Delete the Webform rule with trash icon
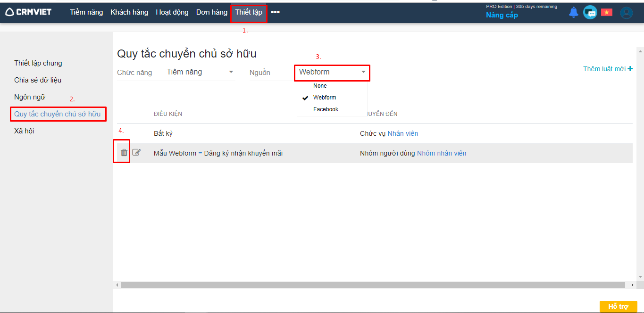This screenshot has height=313, width=644. click(x=124, y=153)
